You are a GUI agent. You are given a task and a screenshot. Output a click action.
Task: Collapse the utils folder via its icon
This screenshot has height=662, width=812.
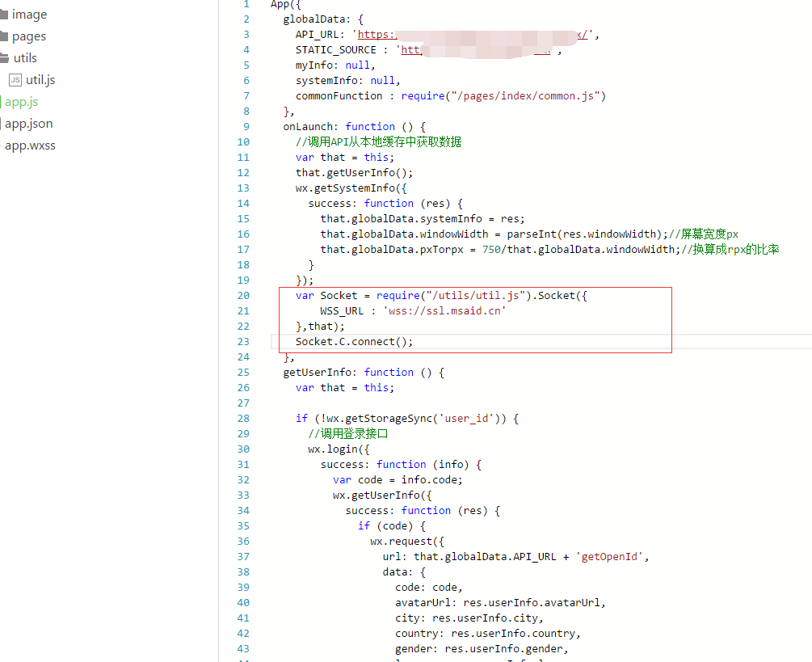coord(4,58)
